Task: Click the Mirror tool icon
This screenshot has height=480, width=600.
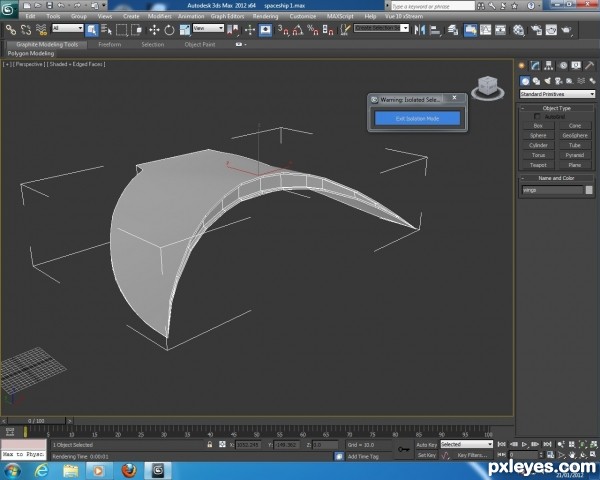Action: [x=420, y=30]
